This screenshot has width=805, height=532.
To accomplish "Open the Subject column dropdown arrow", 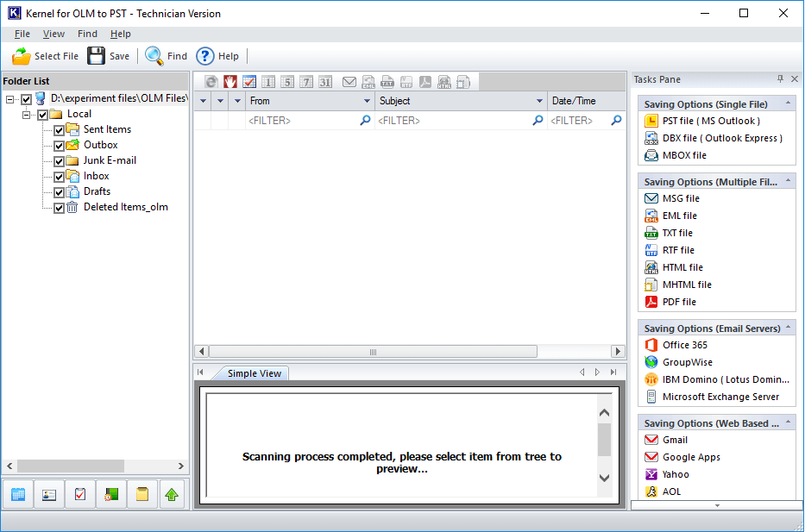I will 539,101.
